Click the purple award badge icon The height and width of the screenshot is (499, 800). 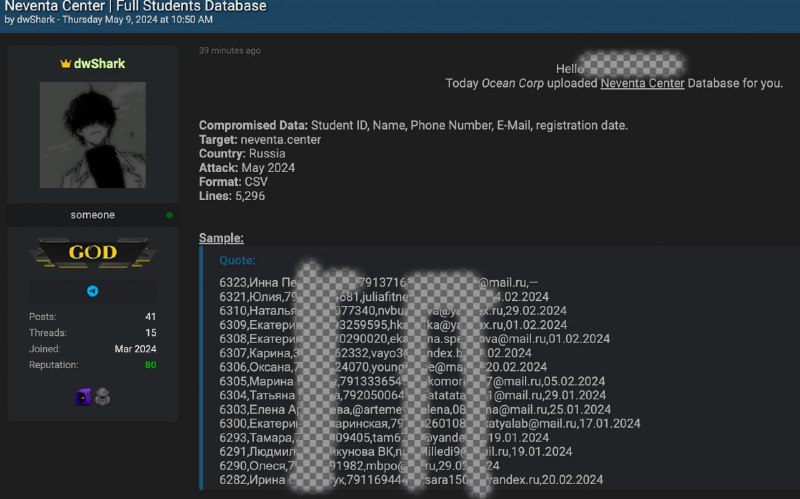pos(83,396)
